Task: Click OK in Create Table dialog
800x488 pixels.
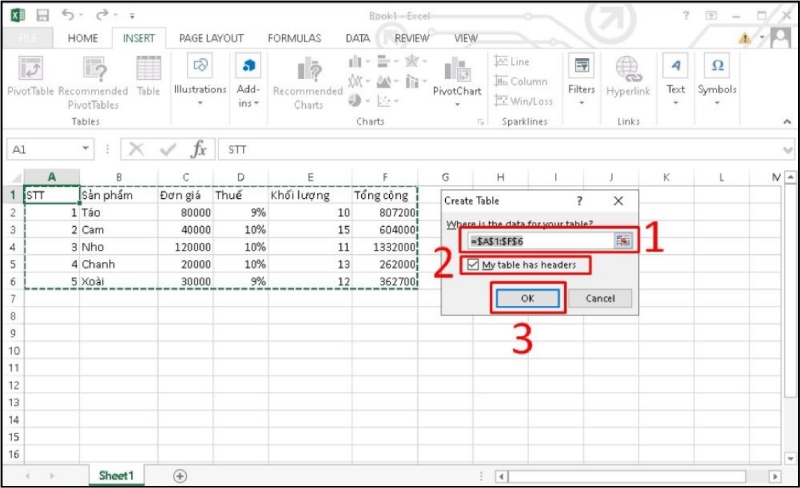Action: 528,298
